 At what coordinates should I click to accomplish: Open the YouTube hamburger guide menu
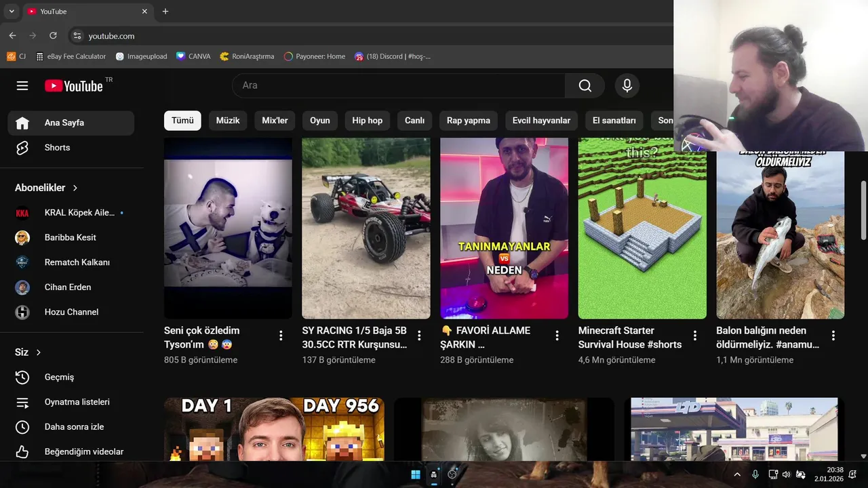click(22, 85)
